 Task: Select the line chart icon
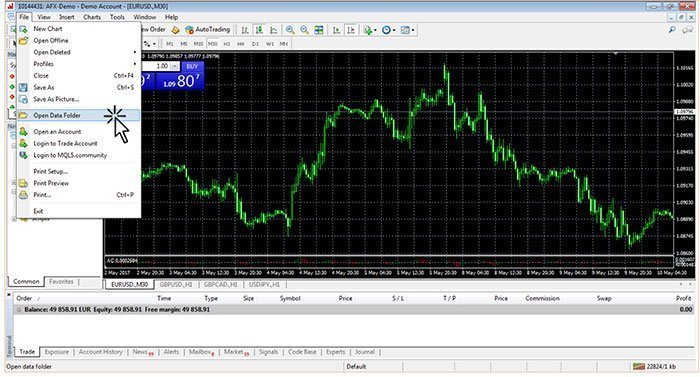click(273, 30)
